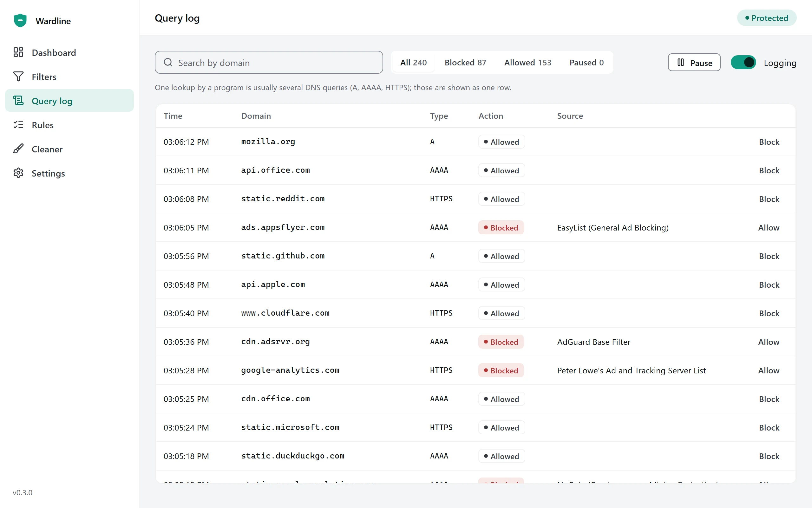Click Blocked badge for cdn.adsrvr.org
The image size is (812, 508).
(x=501, y=342)
